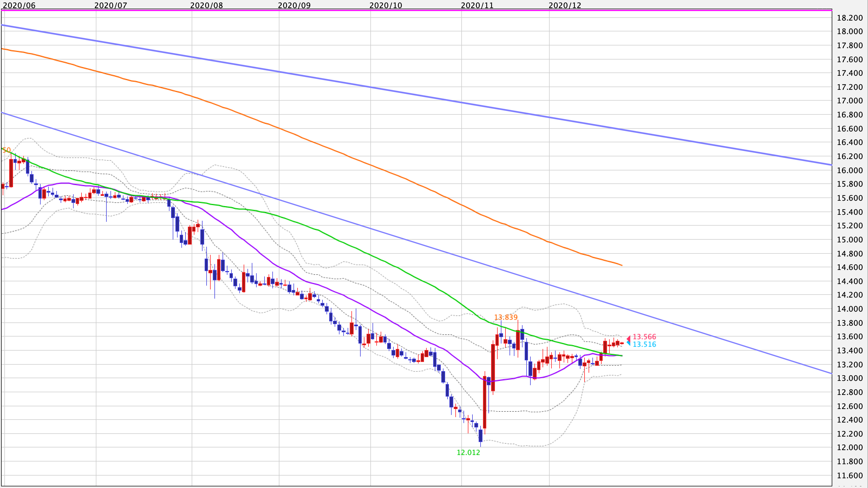This screenshot has width=868, height=488.
Task: Select the 2020/11 date label
Action: [x=477, y=5]
